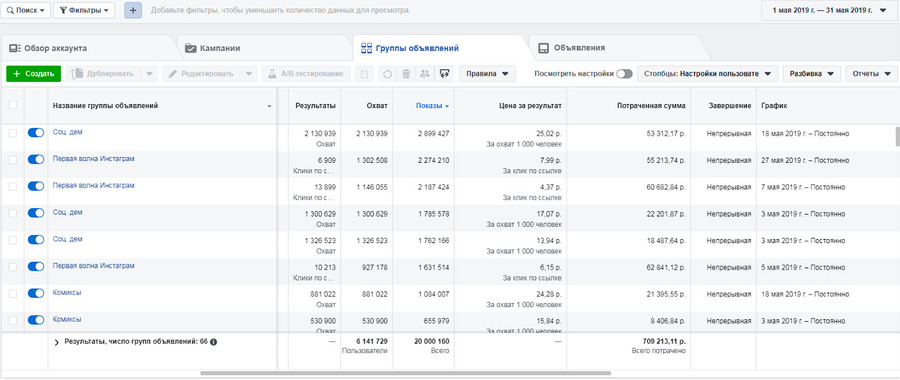This screenshot has height=380, width=900.
Task: Open the Отчеты dropdown
Action: (871, 74)
